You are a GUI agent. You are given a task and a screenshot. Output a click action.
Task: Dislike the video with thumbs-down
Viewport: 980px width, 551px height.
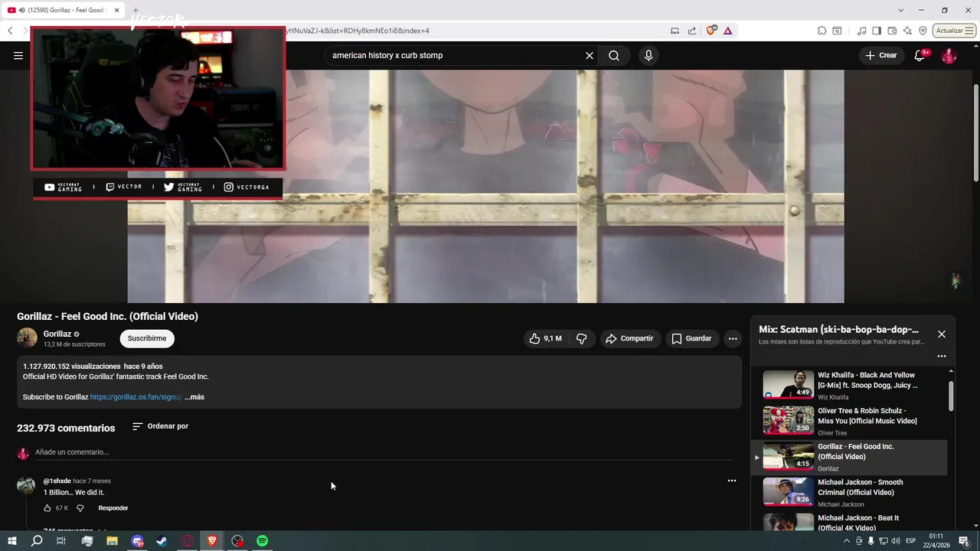pos(582,338)
